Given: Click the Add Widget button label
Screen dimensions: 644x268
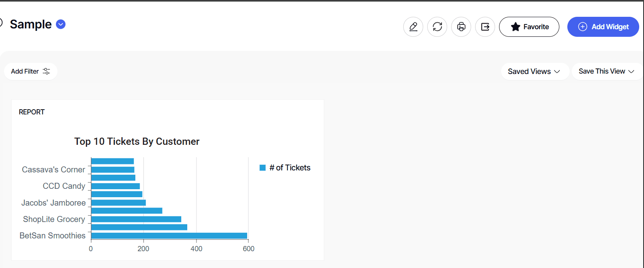Looking at the screenshot, I should point(610,27).
